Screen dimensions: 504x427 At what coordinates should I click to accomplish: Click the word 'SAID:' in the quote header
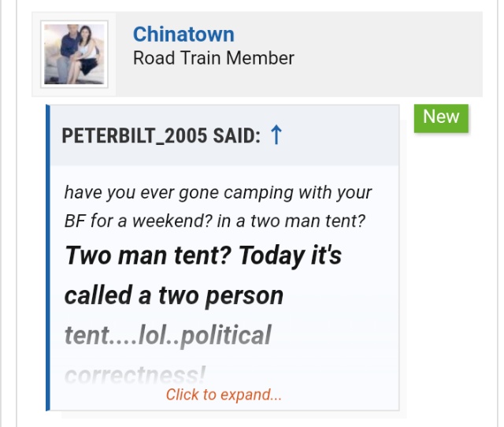(x=236, y=136)
